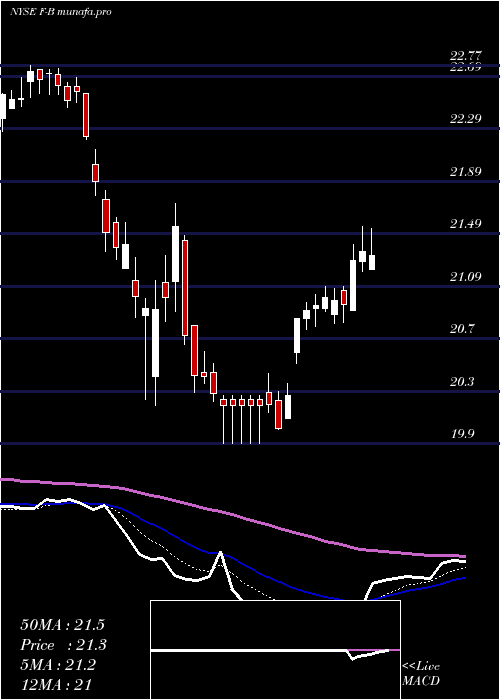
Task: Select the 22.29 price level label
Action: coord(466,119)
